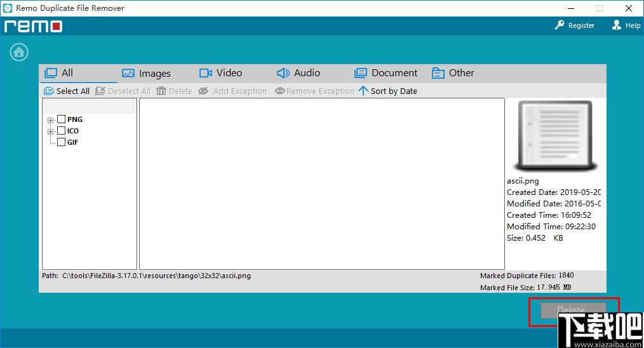The image size is (644, 348).
Task: Expand the PNG tree node
Action: tap(51, 121)
